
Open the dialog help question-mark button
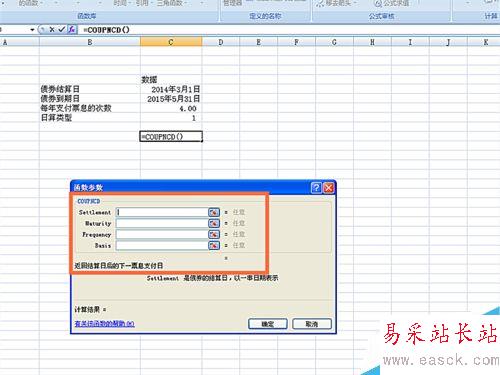point(316,188)
